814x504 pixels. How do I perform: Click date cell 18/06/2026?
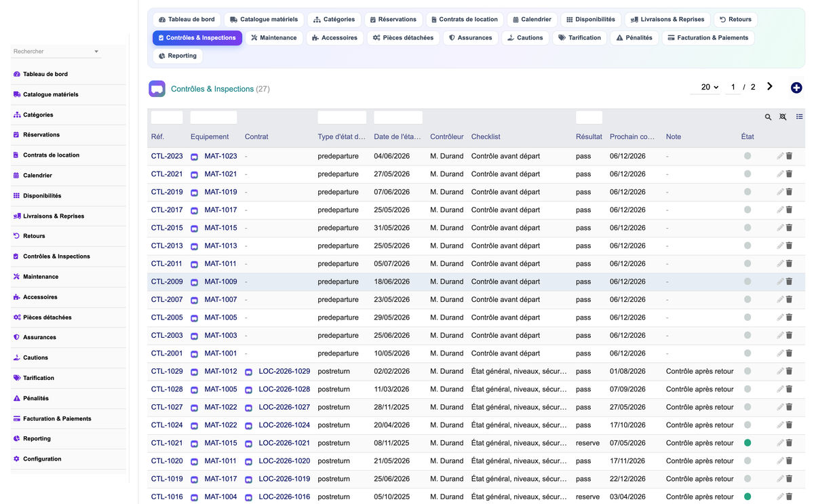coord(391,282)
